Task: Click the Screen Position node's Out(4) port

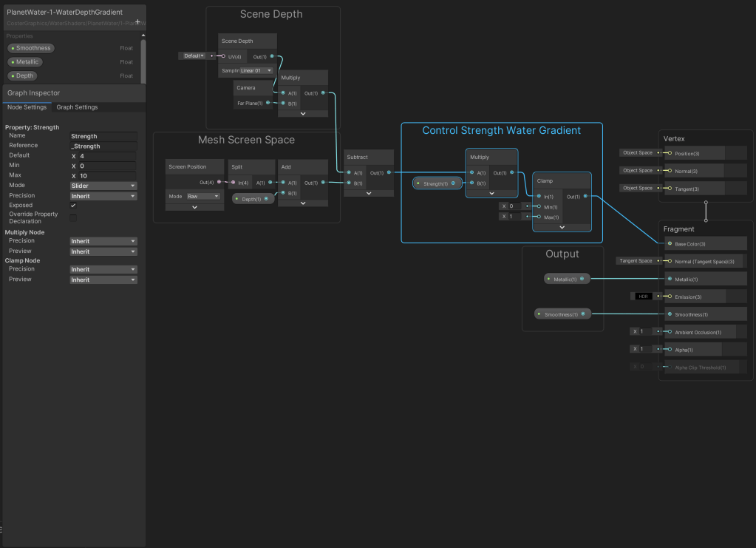Action: pyautogui.click(x=219, y=182)
